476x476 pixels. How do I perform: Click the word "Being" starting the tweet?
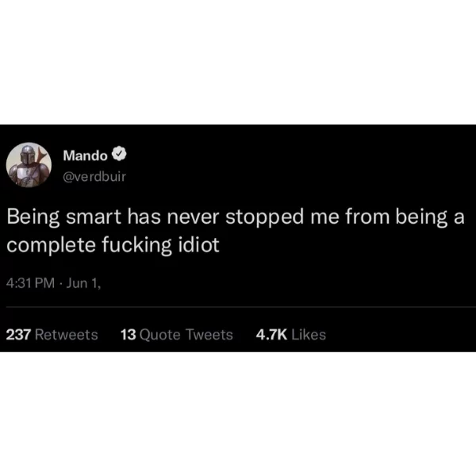[x=33, y=217]
